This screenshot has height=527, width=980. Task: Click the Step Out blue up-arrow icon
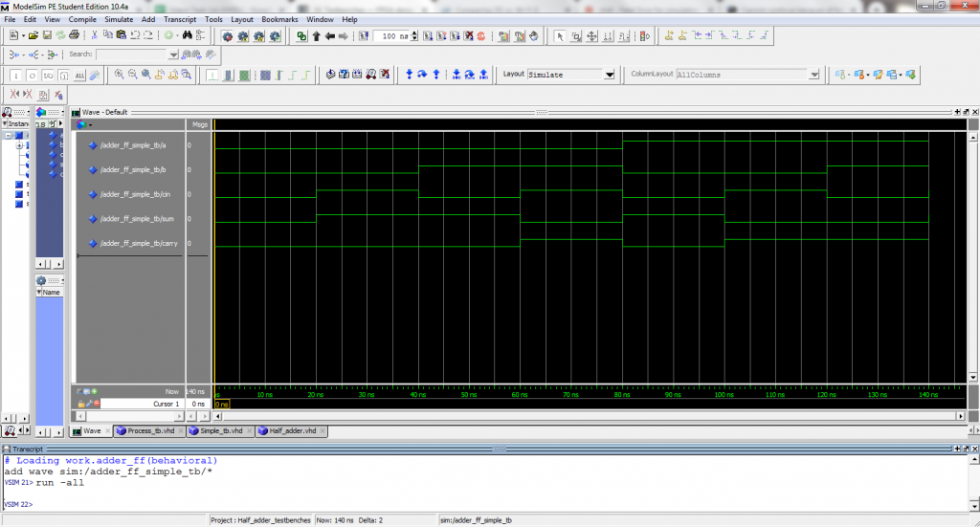[436, 75]
